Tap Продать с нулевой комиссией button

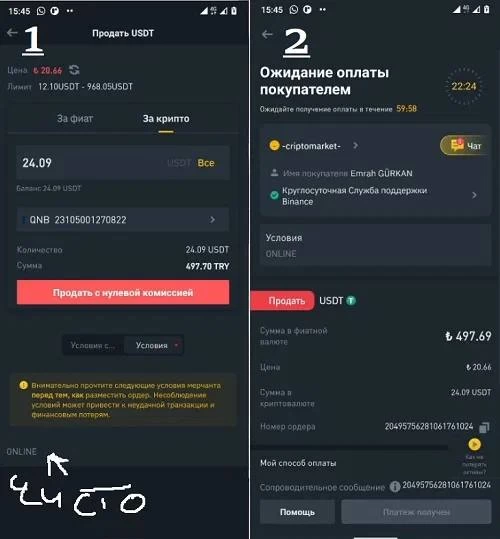click(x=123, y=292)
